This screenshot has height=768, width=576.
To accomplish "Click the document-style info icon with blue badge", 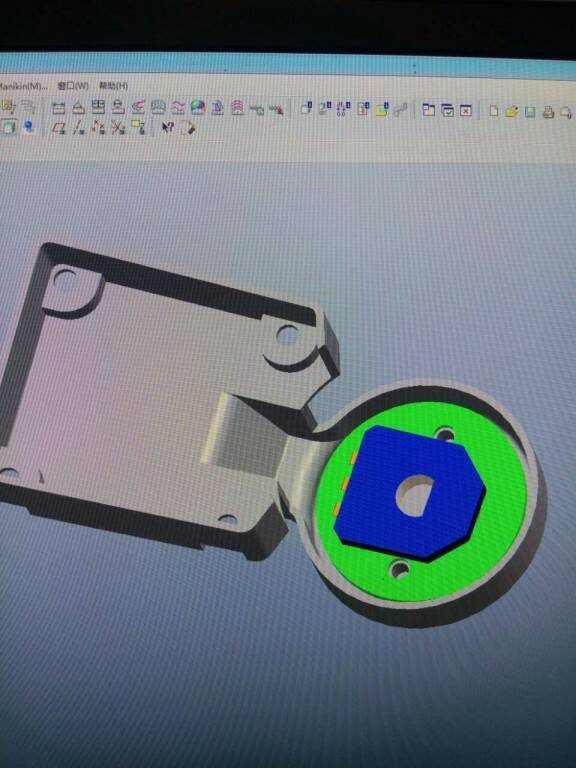I will [x=363, y=108].
